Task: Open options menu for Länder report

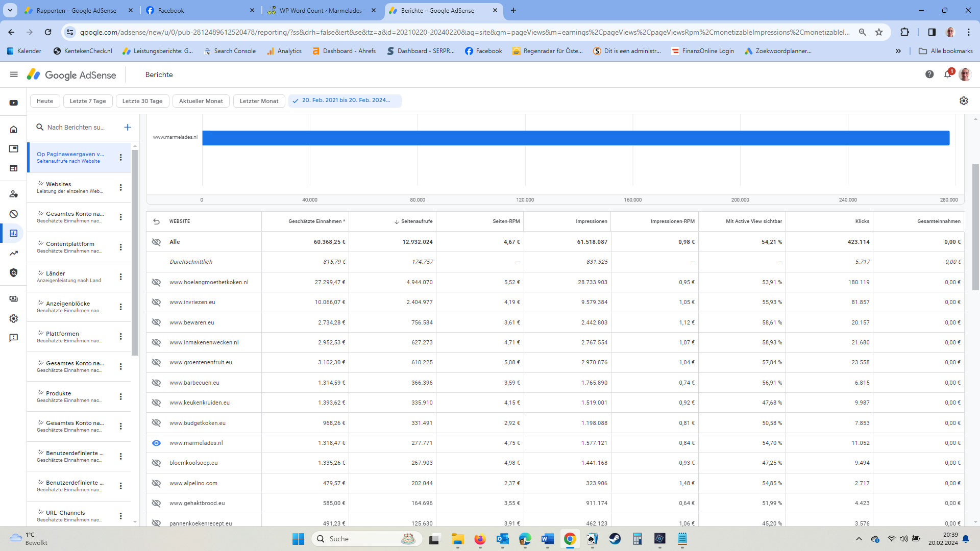Action: coord(121,277)
